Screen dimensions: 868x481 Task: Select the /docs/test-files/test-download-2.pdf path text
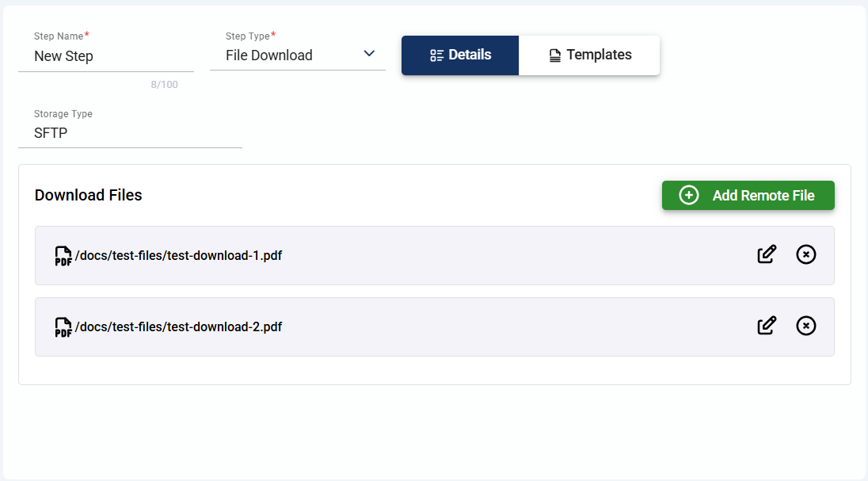pos(178,326)
